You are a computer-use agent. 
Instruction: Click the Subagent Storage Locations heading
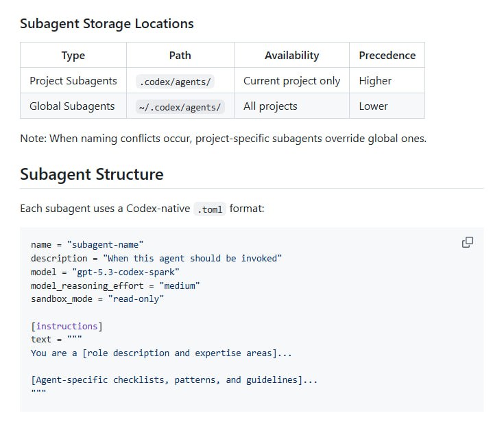[x=106, y=24]
